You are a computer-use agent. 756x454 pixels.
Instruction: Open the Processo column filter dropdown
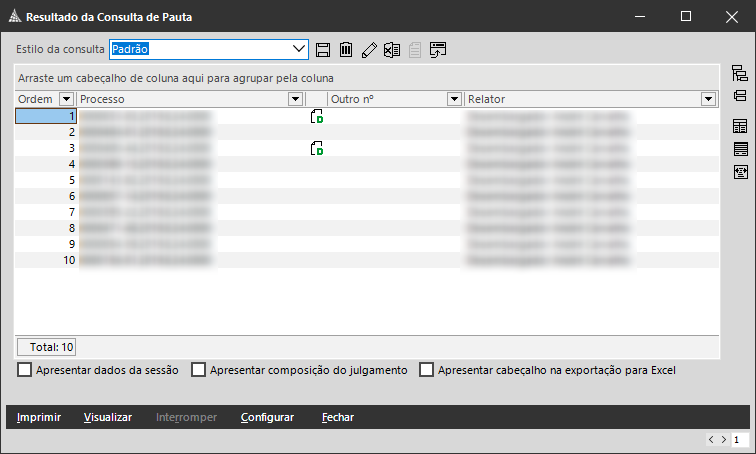pyautogui.click(x=295, y=99)
